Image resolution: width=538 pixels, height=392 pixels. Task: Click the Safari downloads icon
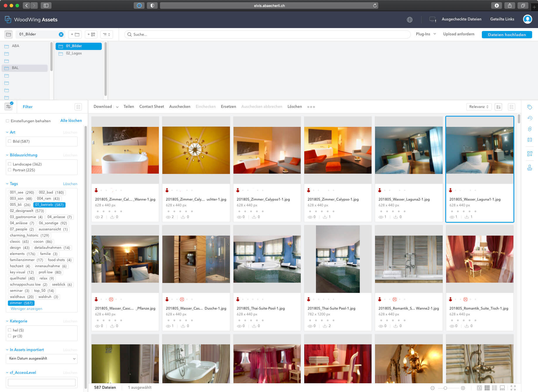tap(497, 6)
